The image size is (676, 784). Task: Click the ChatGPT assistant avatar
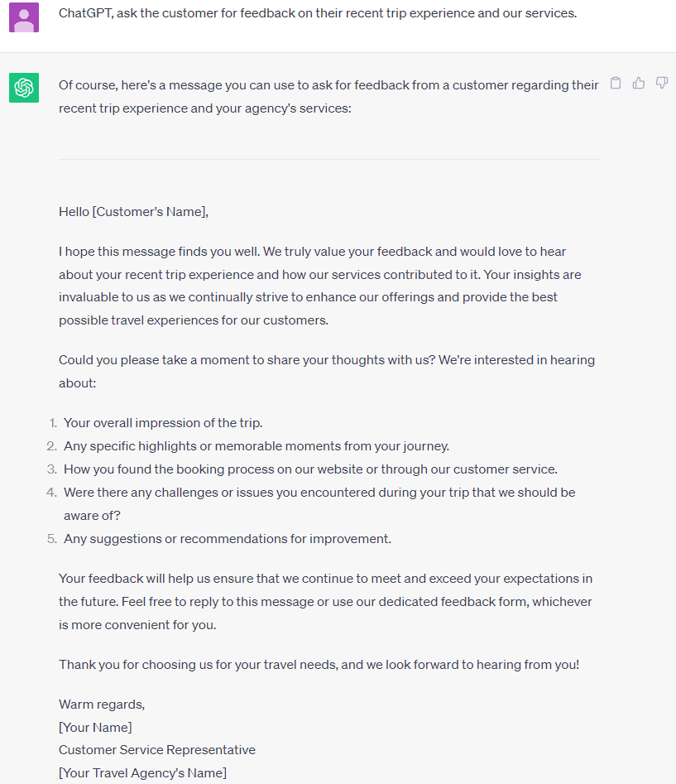(24, 88)
